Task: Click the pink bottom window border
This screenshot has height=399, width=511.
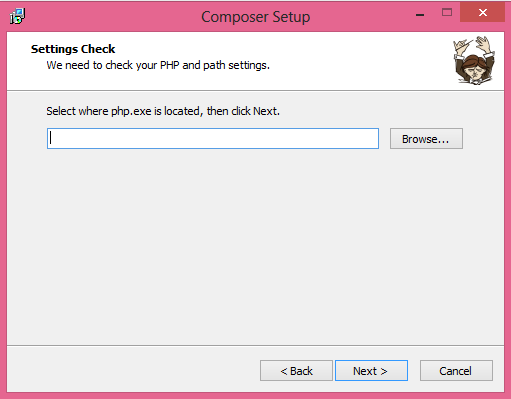Action: 255,395
